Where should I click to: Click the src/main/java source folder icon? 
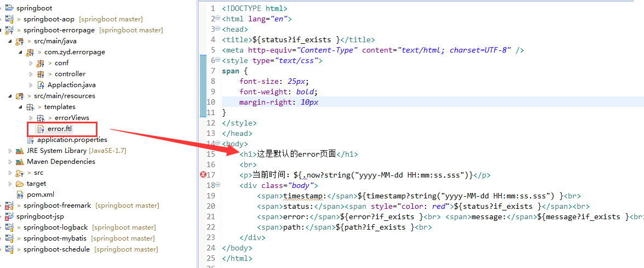19,41
